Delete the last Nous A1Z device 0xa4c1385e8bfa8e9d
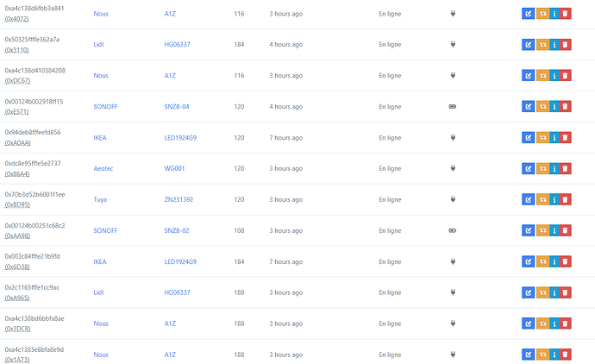This screenshot has width=595, height=364. point(565,355)
